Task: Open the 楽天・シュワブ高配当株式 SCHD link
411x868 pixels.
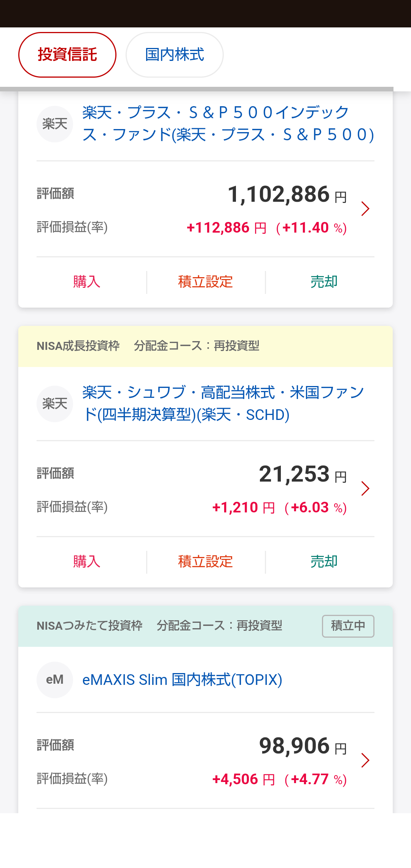Action: [x=223, y=404]
